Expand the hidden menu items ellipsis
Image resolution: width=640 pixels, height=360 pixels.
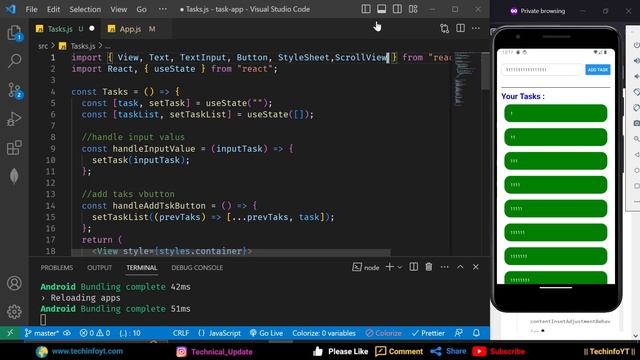pyautogui.click(x=162, y=9)
